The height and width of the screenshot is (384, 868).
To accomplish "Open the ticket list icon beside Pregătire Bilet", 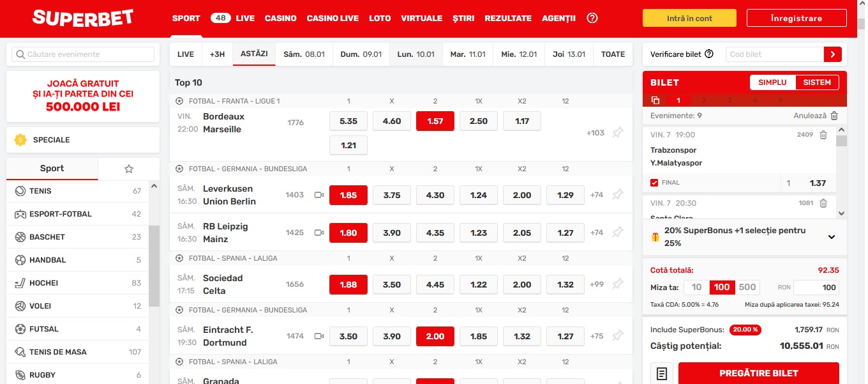I will click(662, 374).
